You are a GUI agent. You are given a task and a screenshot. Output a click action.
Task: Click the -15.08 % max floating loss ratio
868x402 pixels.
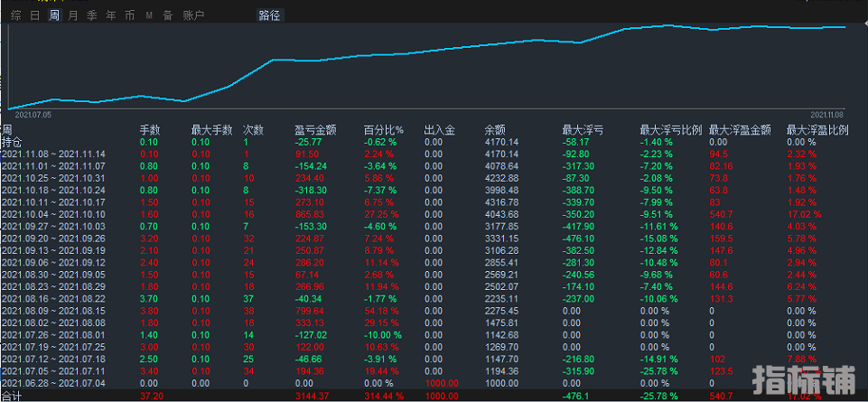658,238
